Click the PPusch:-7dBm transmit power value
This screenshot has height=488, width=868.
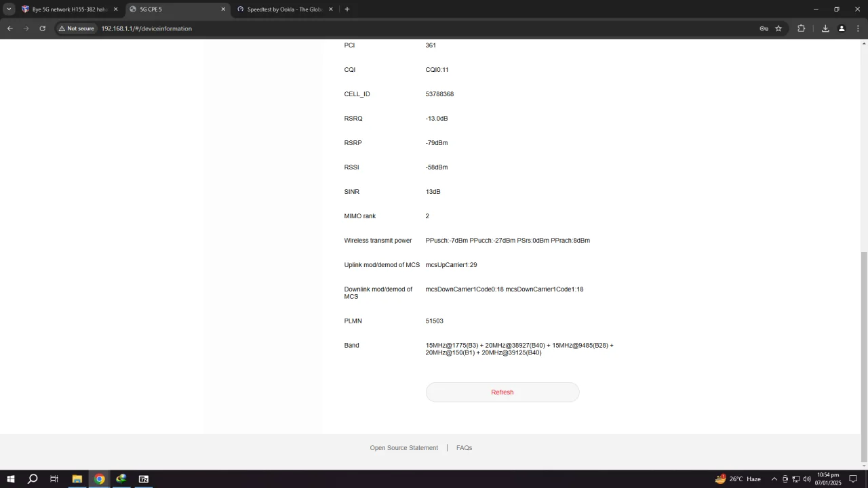447,241
